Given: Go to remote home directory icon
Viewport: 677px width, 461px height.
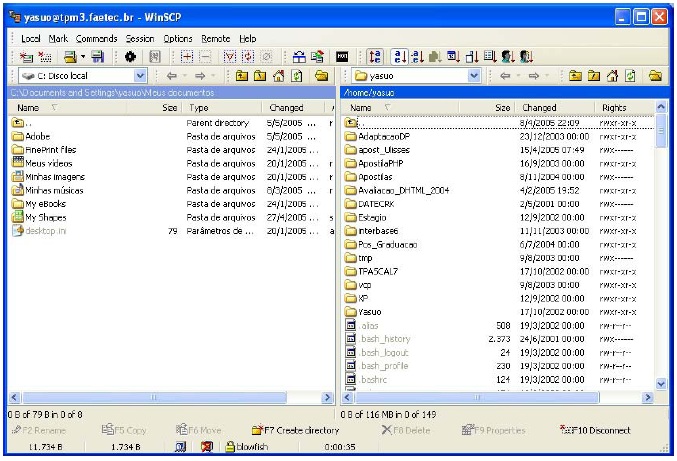Looking at the screenshot, I should [612, 76].
